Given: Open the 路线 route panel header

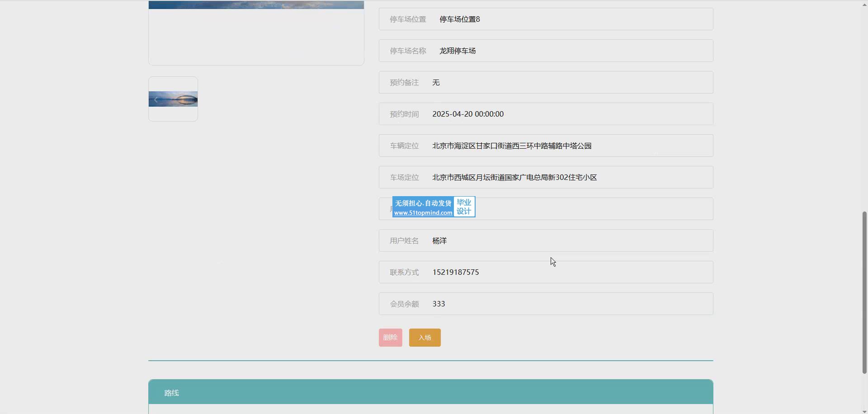Looking at the screenshot, I should coord(430,392).
